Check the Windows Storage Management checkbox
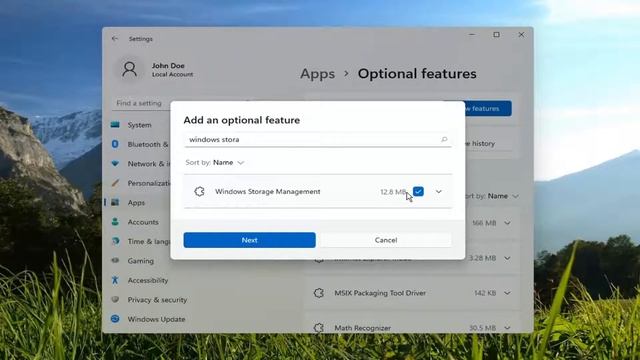Screen dimensions: 640x360 coord(418,191)
